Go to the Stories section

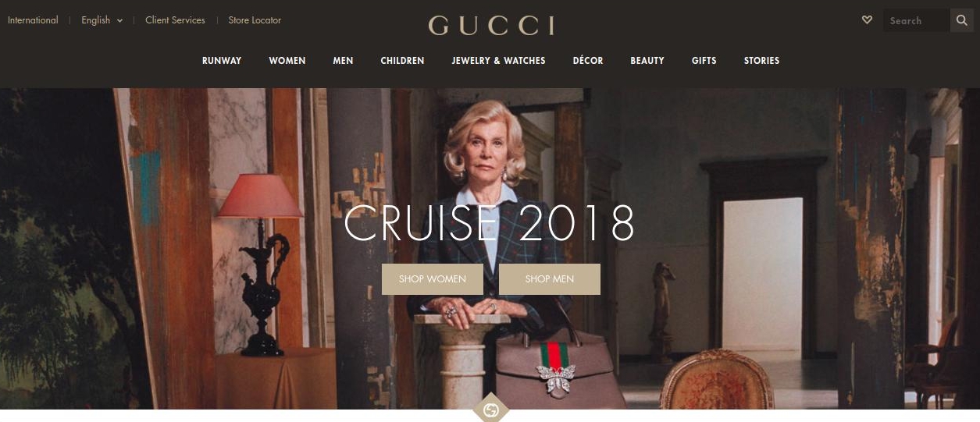761,61
